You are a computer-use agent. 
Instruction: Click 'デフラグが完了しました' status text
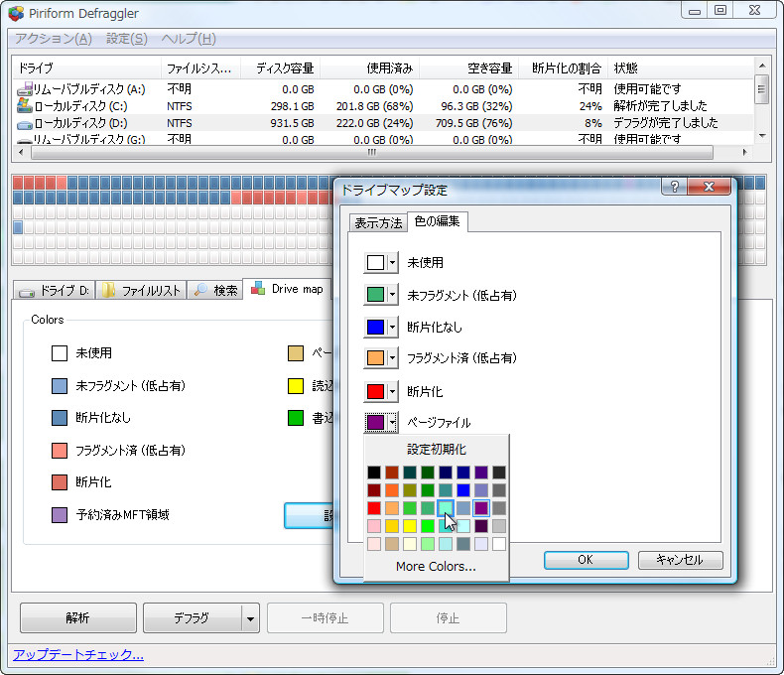click(x=666, y=123)
